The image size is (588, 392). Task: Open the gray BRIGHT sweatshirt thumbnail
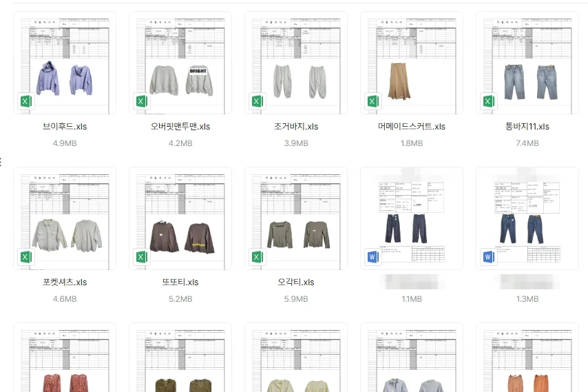(180, 63)
